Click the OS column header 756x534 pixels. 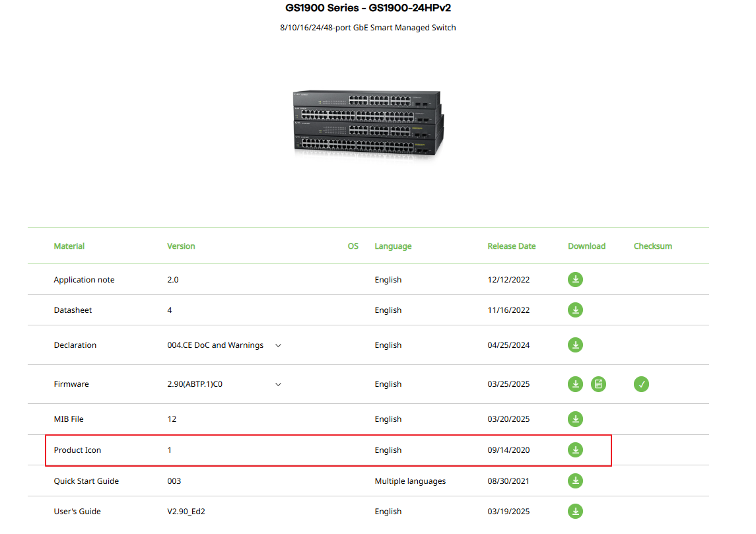[353, 246]
